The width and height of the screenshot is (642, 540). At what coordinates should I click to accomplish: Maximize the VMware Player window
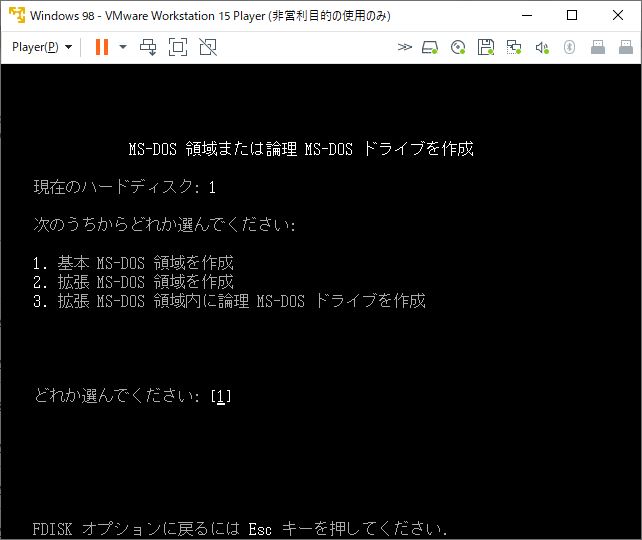[x=572, y=16]
